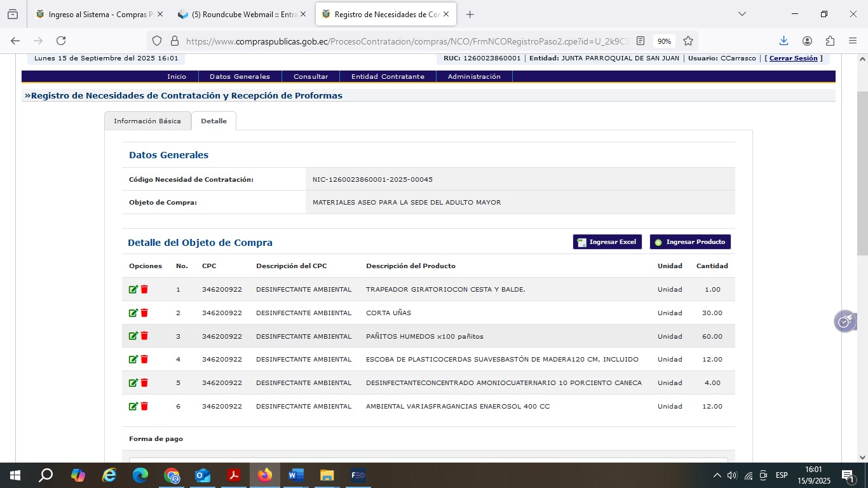
Task: Open Firefox extensions puzzle icon
Action: tap(830, 41)
